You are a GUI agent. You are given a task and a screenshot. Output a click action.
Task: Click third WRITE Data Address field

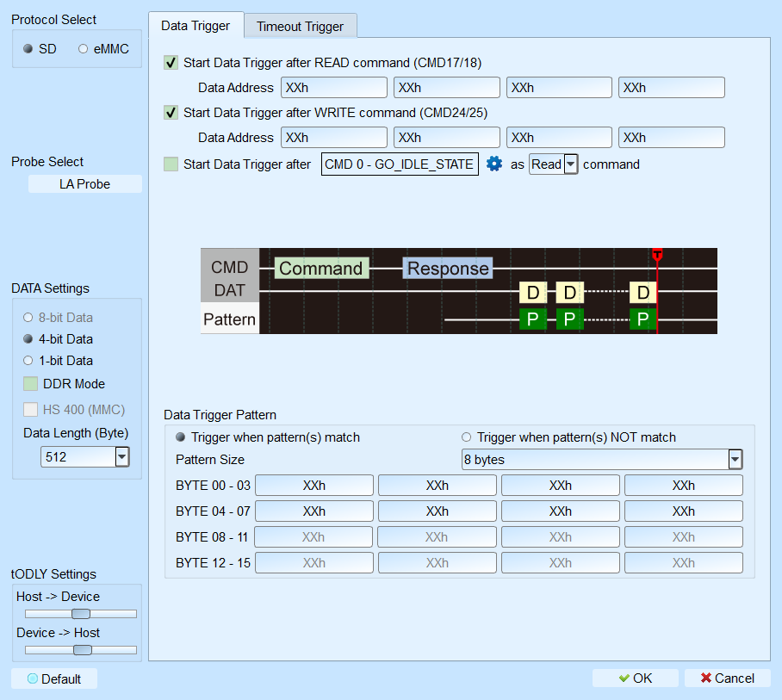559,138
